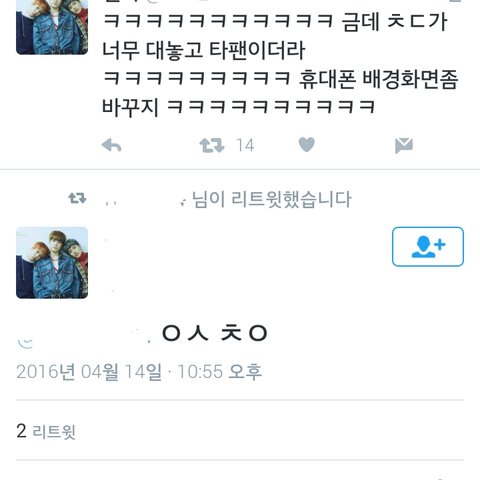Open avatar of the ㅇㅅ ㅊㅇ tweet author
This screenshot has width=480, height=480.
point(52,263)
